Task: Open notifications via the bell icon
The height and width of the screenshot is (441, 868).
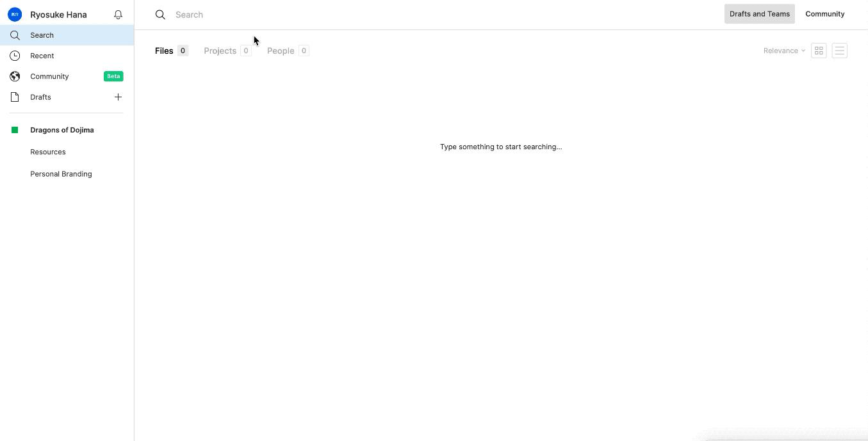Action: coord(118,14)
